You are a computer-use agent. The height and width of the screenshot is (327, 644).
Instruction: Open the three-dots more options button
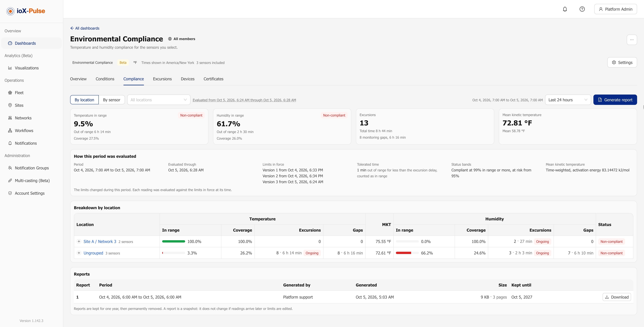tap(632, 40)
